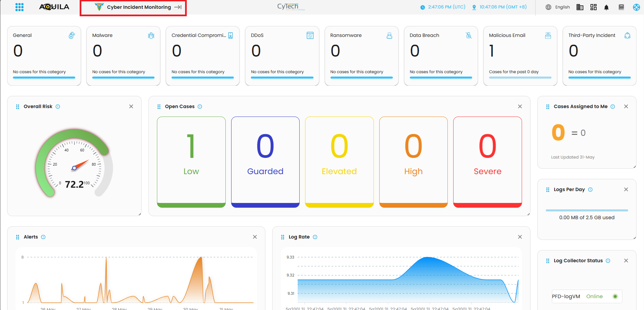644x310 pixels.
Task: Select the Malicious Email category card
Action: click(x=520, y=56)
